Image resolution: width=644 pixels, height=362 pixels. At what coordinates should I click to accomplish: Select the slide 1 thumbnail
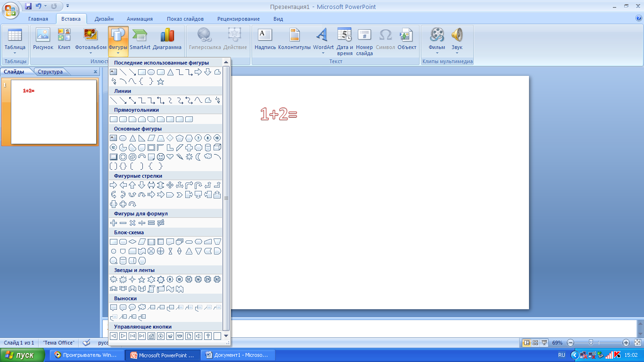pos(53,112)
